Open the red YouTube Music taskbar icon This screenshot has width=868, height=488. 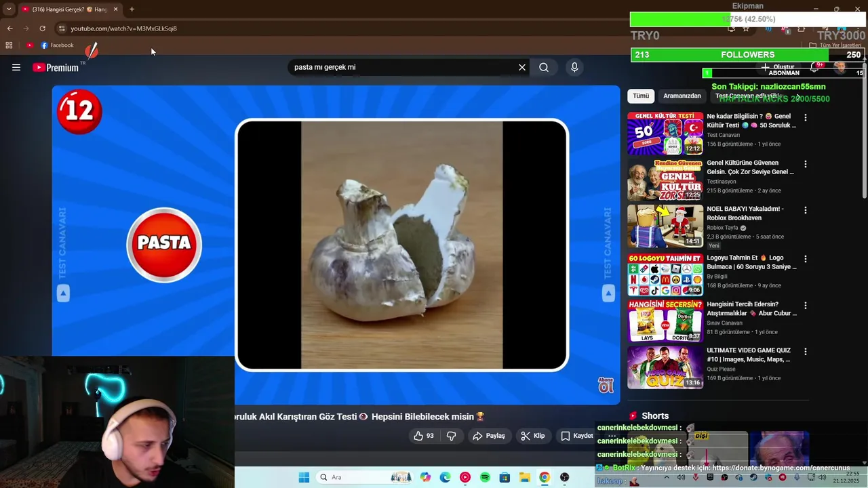[465, 477]
